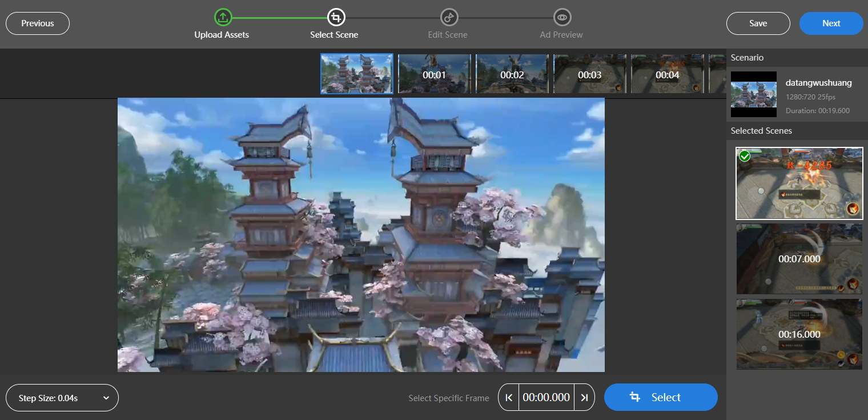
Task: Open the Step Size 0.04s dropdown
Action: (x=62, y=398)
